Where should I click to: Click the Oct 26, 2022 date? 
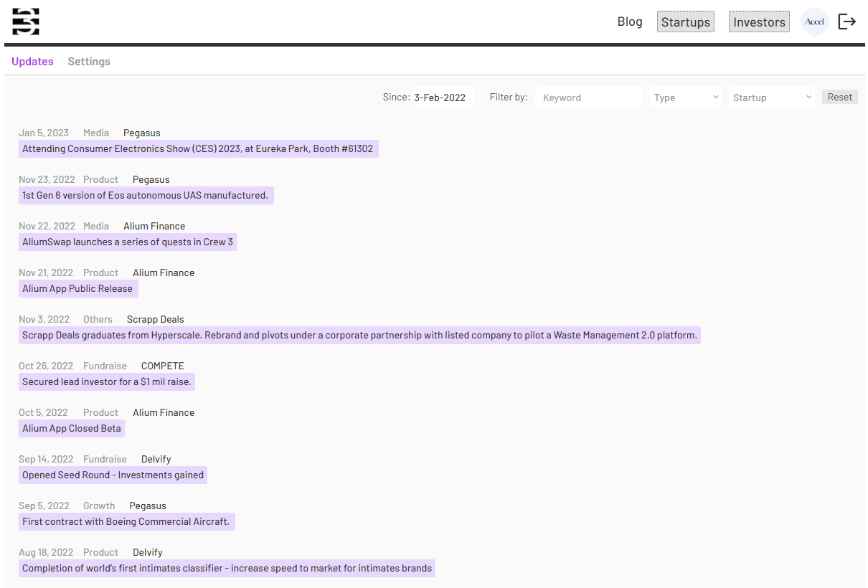46,366
